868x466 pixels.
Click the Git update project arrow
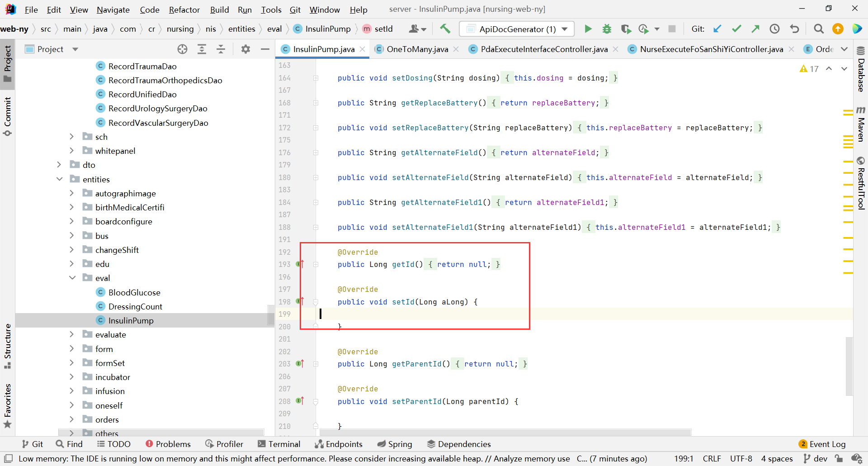pos(717,29)
